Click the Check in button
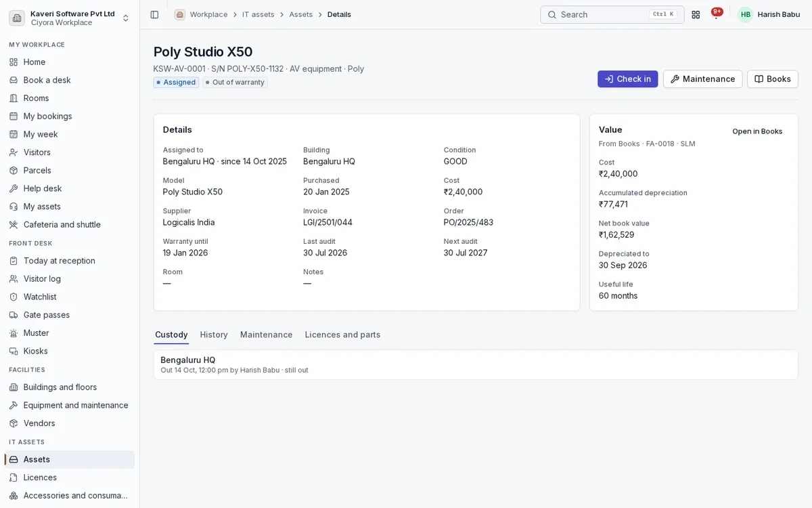Image resolution: width=812 pixels, height=508 pixels. point(627,79)
